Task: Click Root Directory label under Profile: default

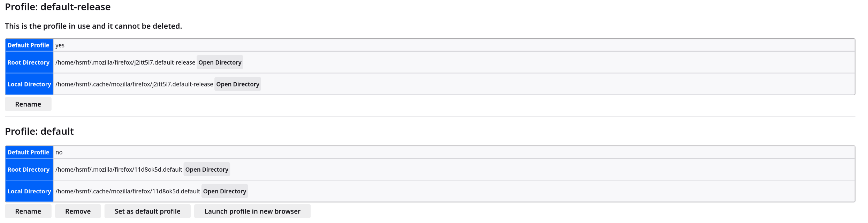Action: click(x=29, y=170)
